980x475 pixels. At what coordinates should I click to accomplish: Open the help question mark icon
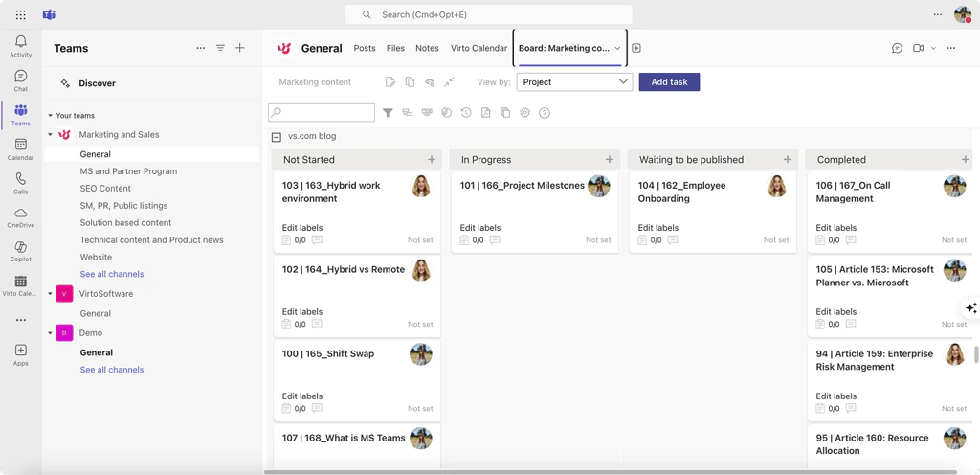pos(545,112)
